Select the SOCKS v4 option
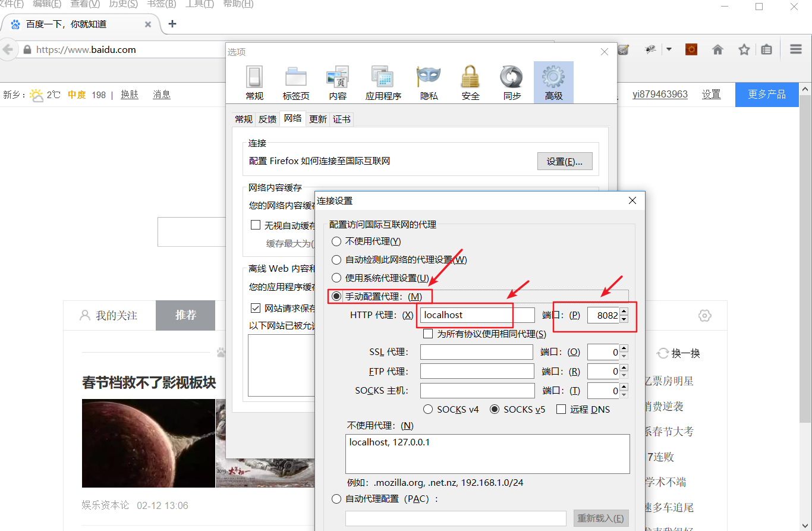This screenshot has height=531, width=812. click(x=427, y=409)
